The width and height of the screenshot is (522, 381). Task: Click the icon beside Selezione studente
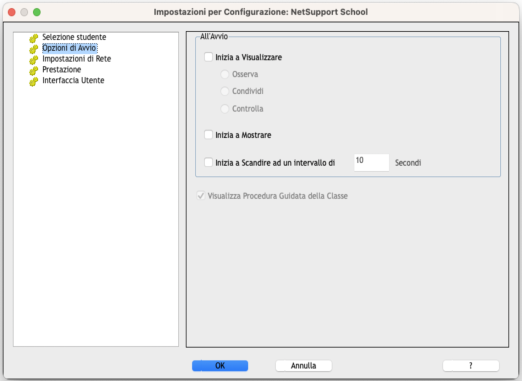pyautogui.click(x=33, y=38)
